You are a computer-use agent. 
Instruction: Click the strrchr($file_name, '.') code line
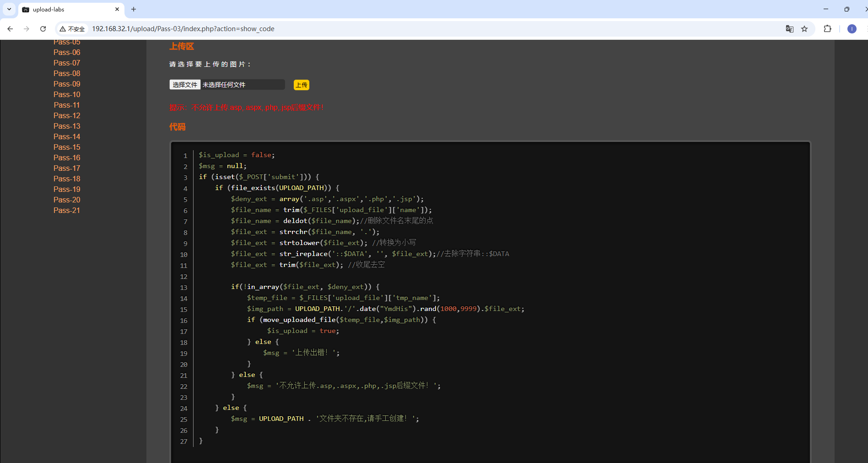(x=305, y=232)
